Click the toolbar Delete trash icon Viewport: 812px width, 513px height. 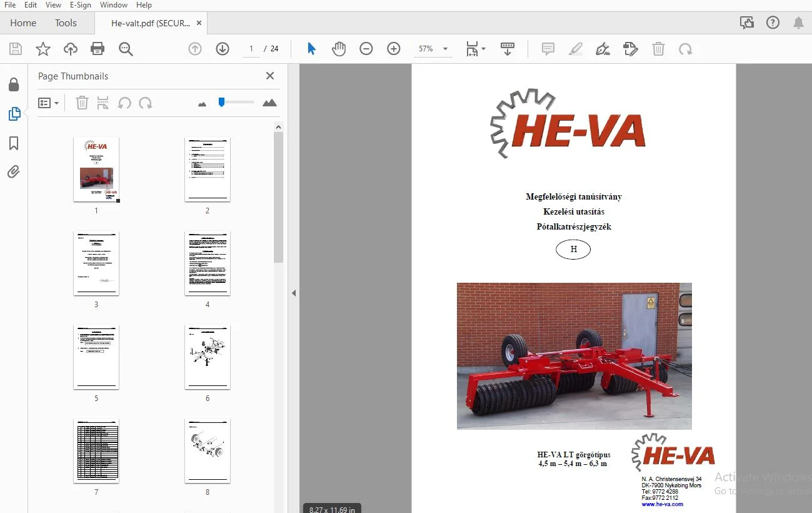point(658,49)
